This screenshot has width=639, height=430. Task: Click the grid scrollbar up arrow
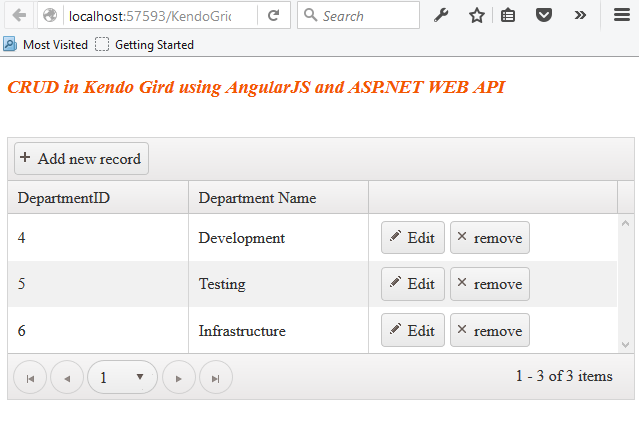click(626, 223)
